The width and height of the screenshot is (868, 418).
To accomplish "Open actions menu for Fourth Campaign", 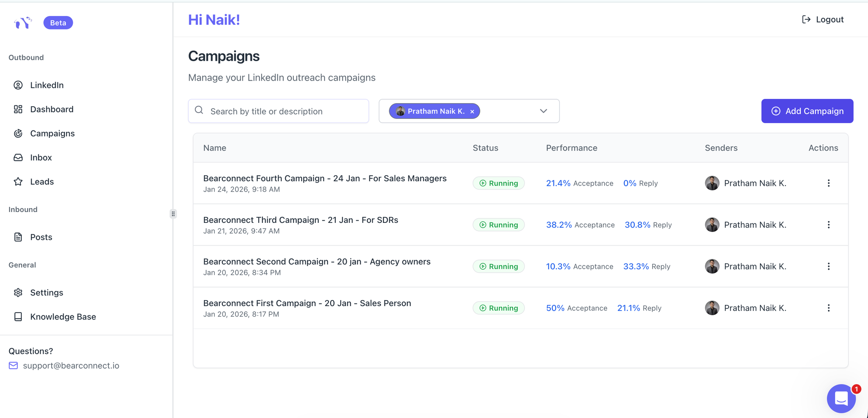I will click(829, 183).
